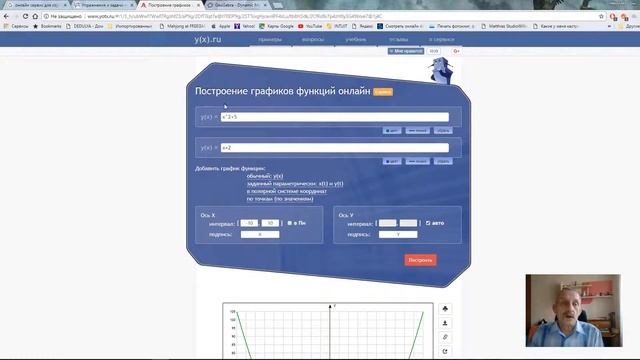Viewport: 640px width, 360px height.
Task: Click the X axis interval start field -10
Action: 249,223
